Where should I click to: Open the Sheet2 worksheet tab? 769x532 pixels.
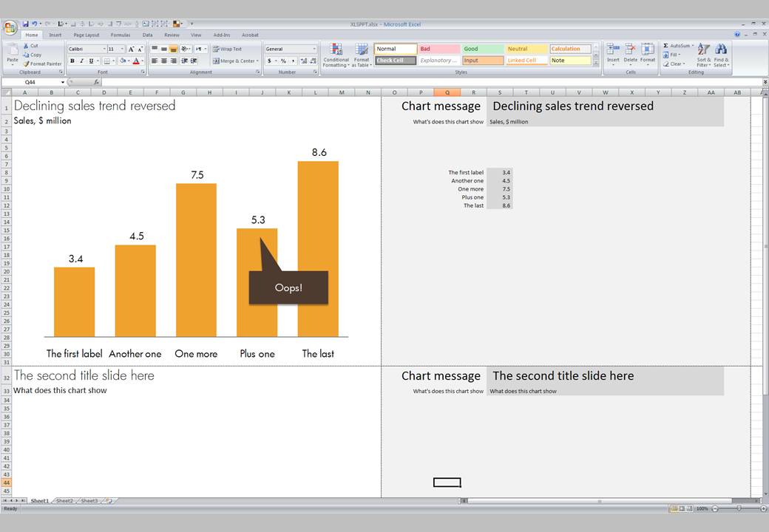(x=64, y=501)
